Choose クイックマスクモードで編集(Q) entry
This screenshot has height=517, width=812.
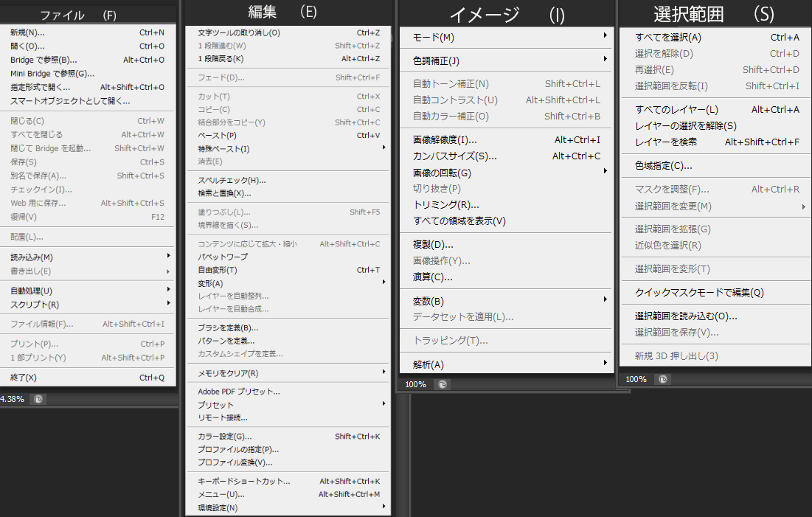(716, 292)
